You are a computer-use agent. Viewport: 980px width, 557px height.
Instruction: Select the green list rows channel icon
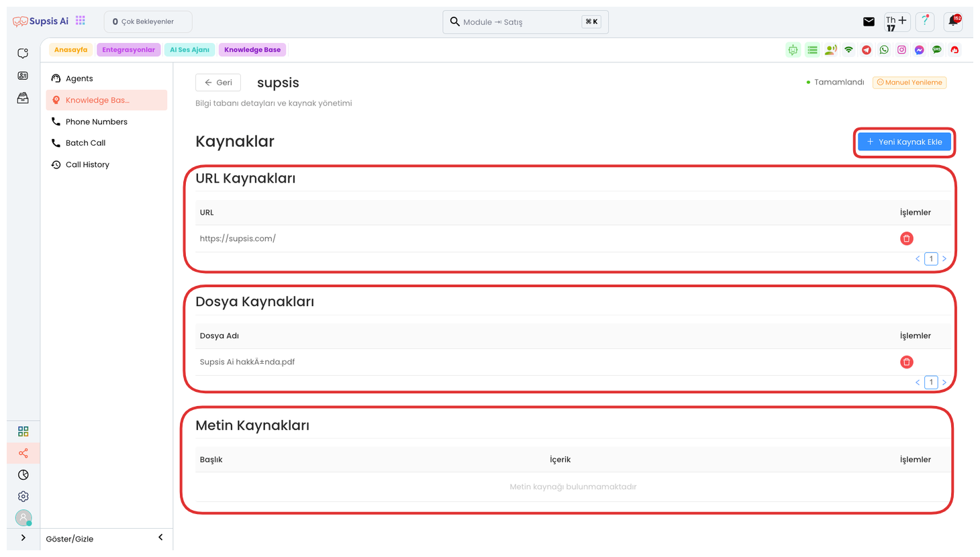[812, 50]
